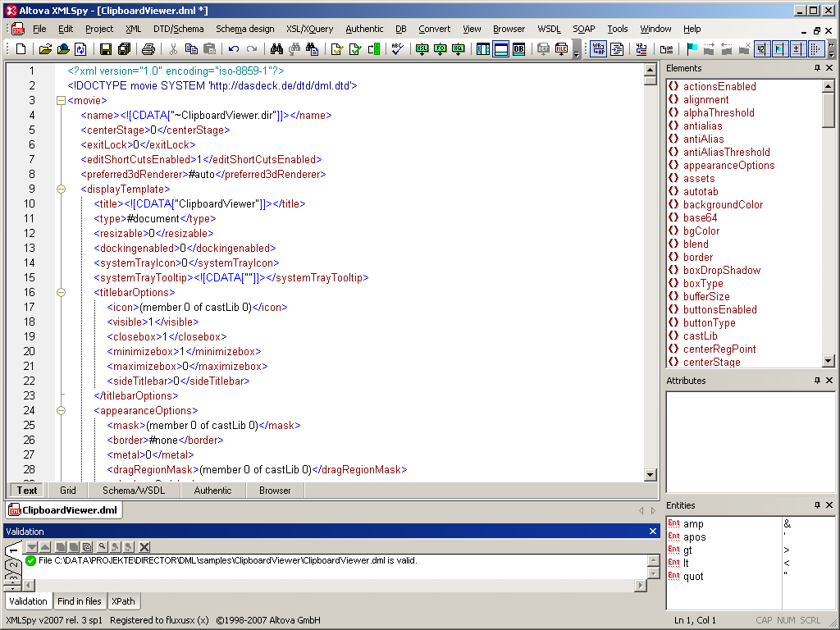Click the Elements list vertical scrollbar thumb
The image size is (840, 630).
(x=829, y=110)
